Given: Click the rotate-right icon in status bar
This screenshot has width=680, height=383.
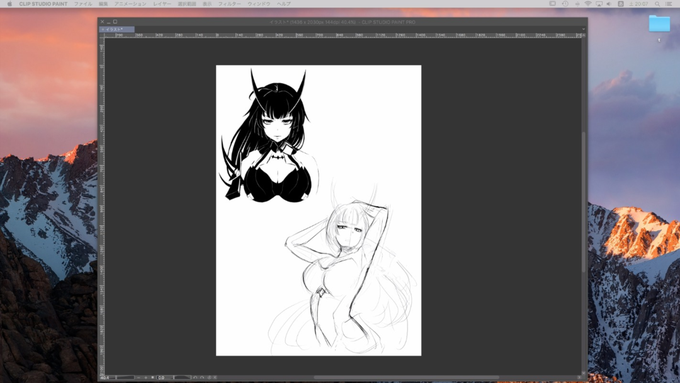Looking at the screenshot, I should tap(202, 378).
